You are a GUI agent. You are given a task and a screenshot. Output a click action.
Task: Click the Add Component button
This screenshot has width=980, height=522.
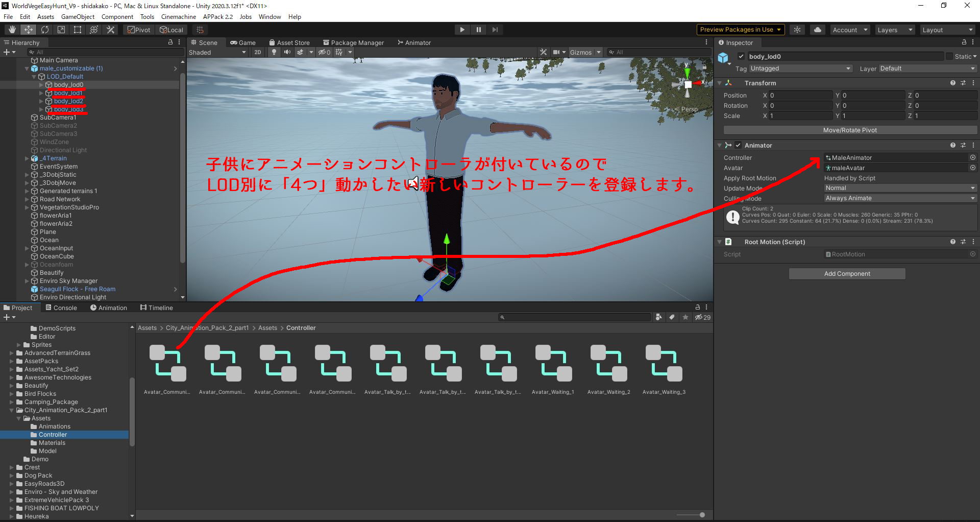[x=847, y=273]
